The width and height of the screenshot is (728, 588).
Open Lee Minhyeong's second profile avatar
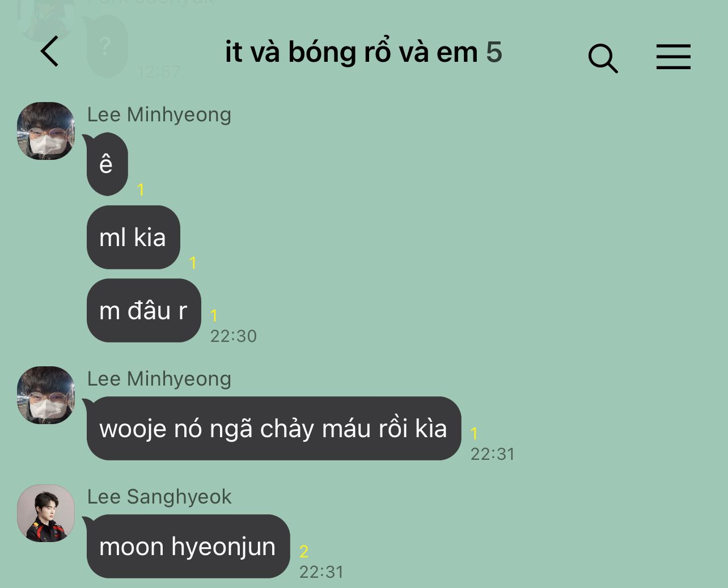point(46,395)
